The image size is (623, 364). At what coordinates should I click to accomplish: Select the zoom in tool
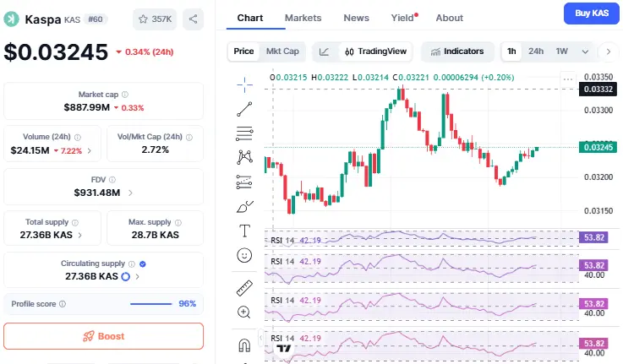[244, 312]
